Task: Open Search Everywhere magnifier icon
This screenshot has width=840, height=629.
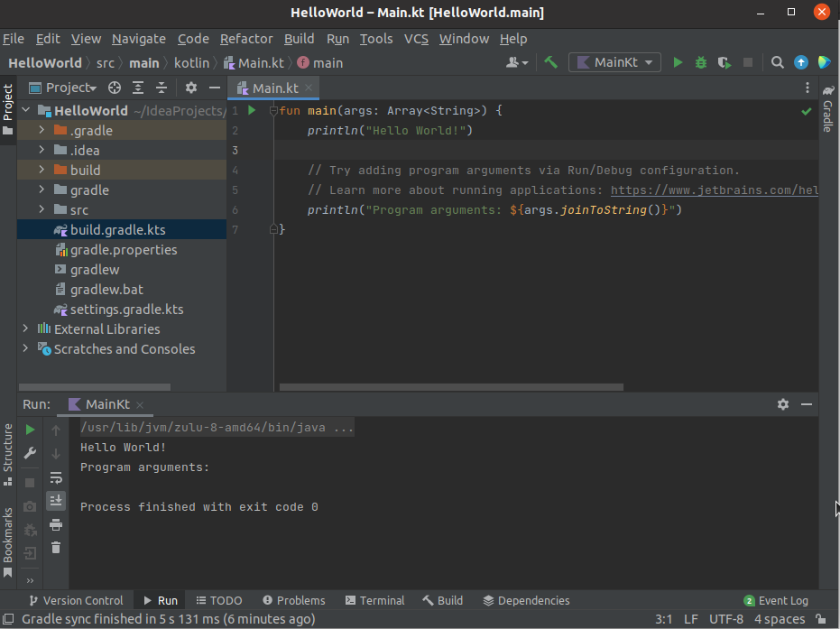Action: pos(778,62)
